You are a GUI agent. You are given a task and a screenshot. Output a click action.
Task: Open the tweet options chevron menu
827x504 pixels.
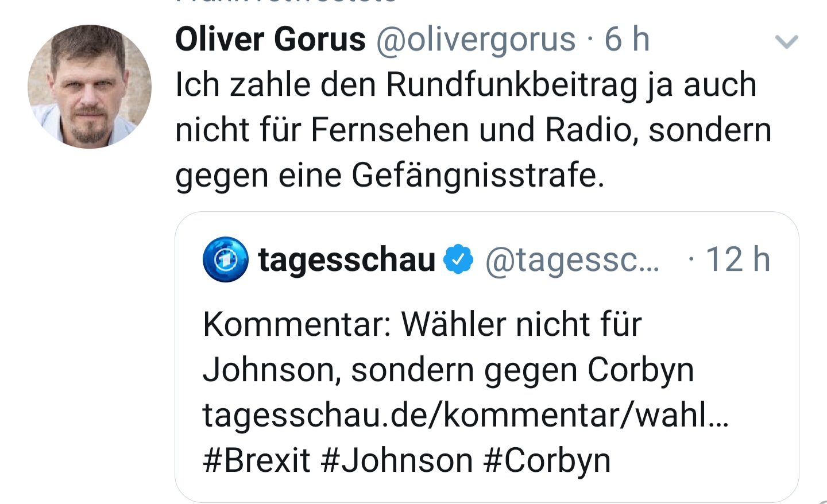[786, 42]
